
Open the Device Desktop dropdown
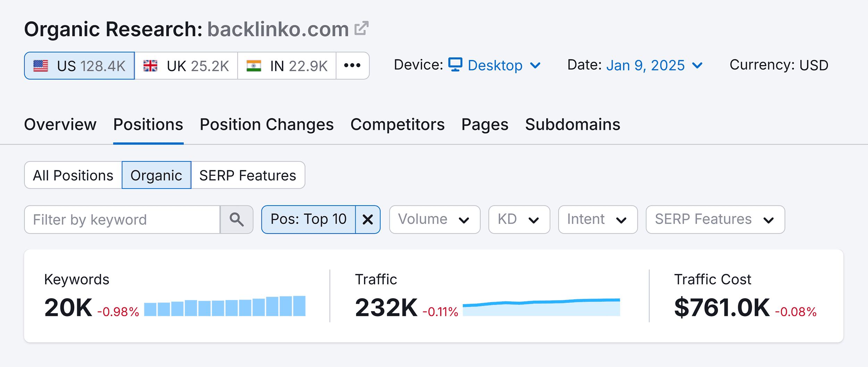tap(494, 65)
